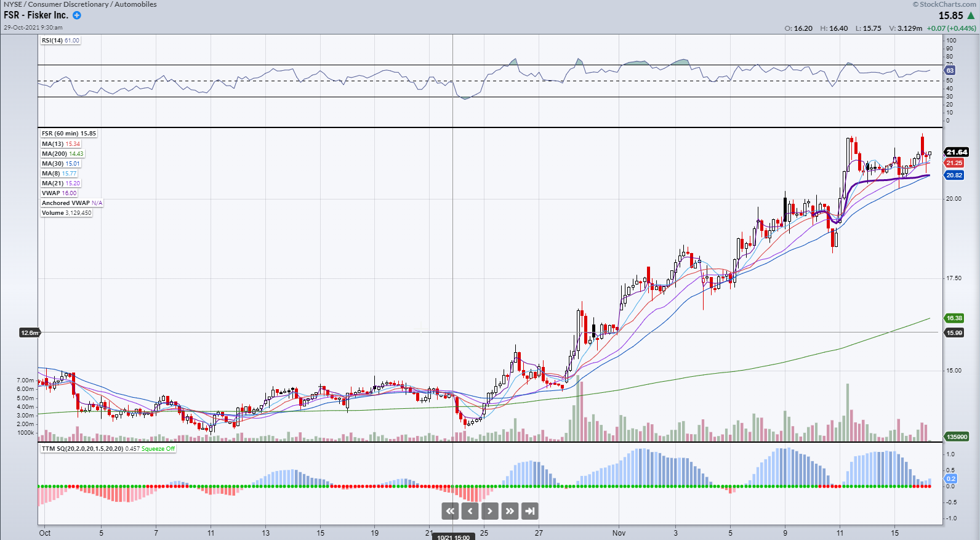Click the Volume 3,129,450 legend entry

[66, 212]
